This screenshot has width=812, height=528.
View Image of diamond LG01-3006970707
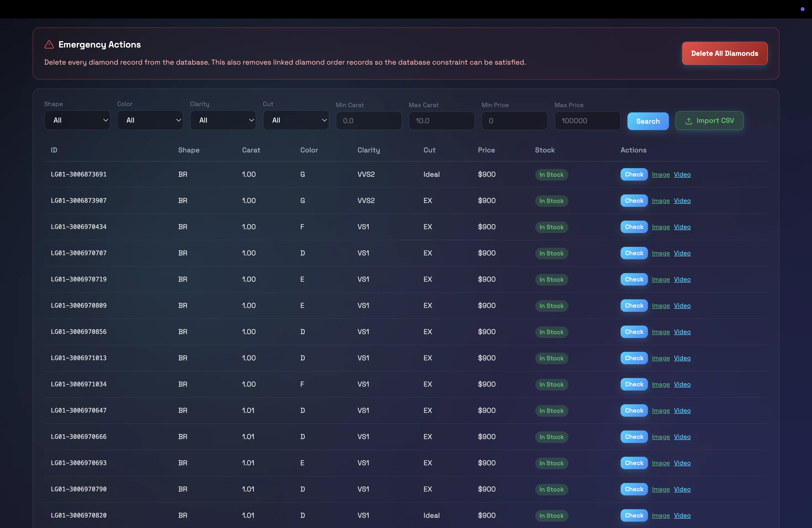coord(661,253)
